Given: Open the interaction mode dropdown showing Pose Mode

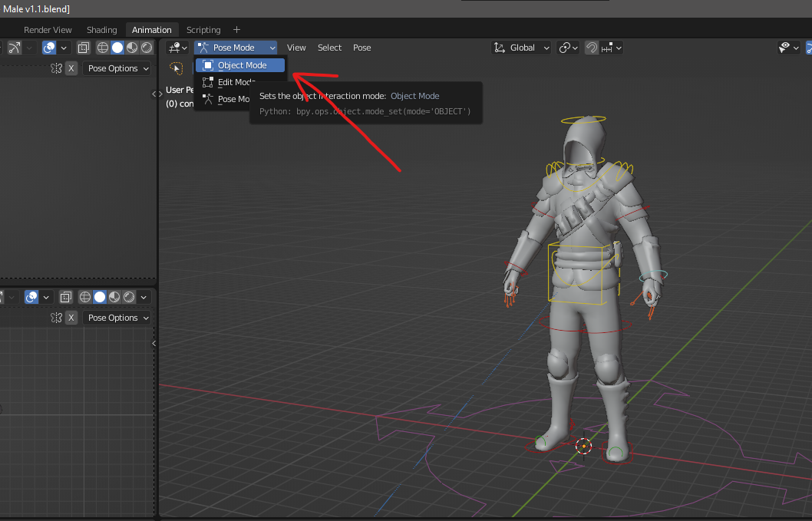Looking at the screenshot, I should (x=235, y=47).
